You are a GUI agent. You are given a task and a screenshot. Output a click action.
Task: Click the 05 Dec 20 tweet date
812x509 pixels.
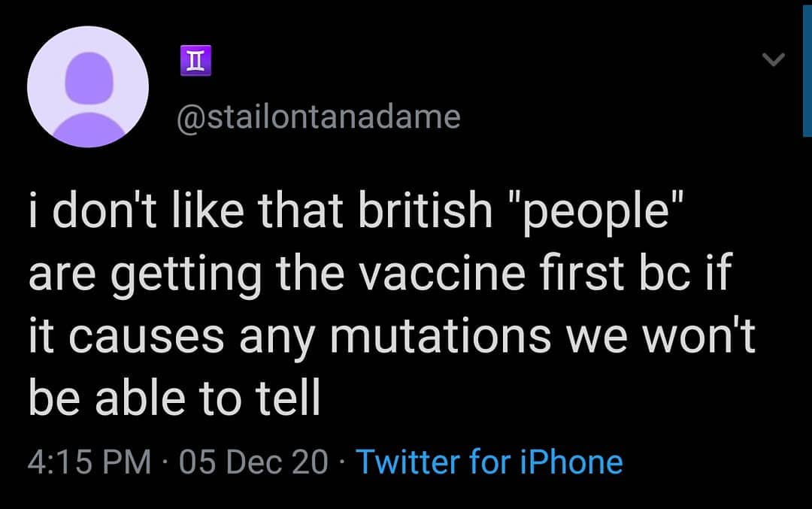[253, 461]
